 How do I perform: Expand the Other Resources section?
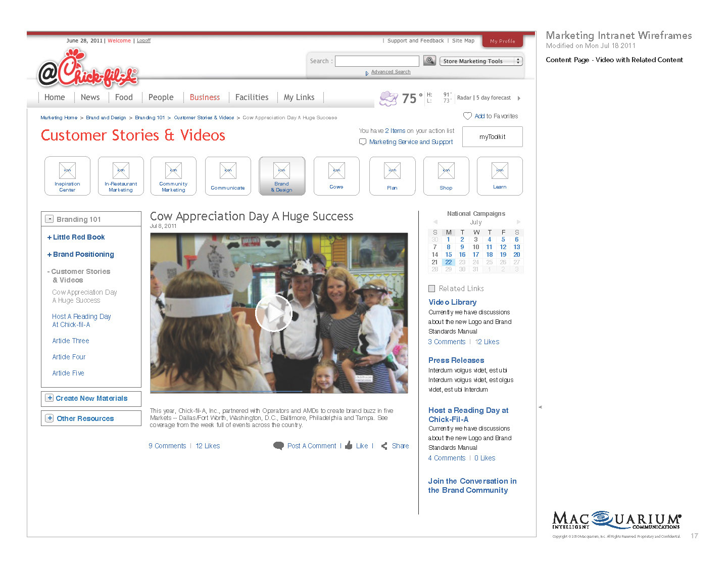tap(50, 418)
